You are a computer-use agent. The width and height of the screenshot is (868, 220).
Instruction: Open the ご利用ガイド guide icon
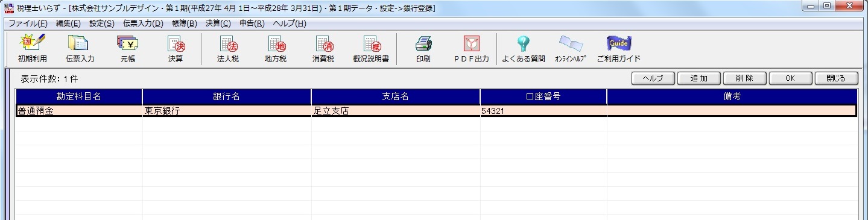coord(618,49)
